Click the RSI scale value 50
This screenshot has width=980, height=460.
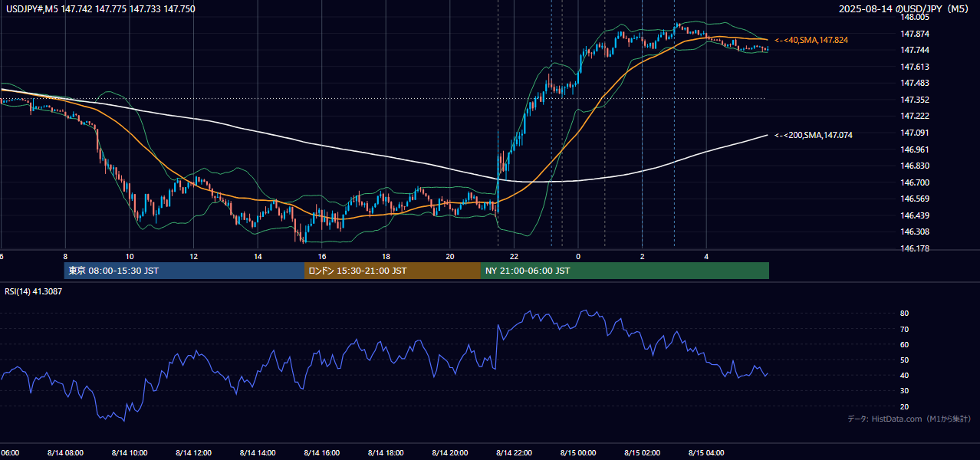[905, 360]
